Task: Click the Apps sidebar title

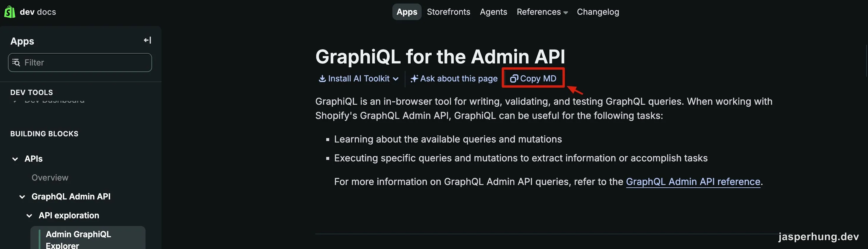Action: [22, 41]
